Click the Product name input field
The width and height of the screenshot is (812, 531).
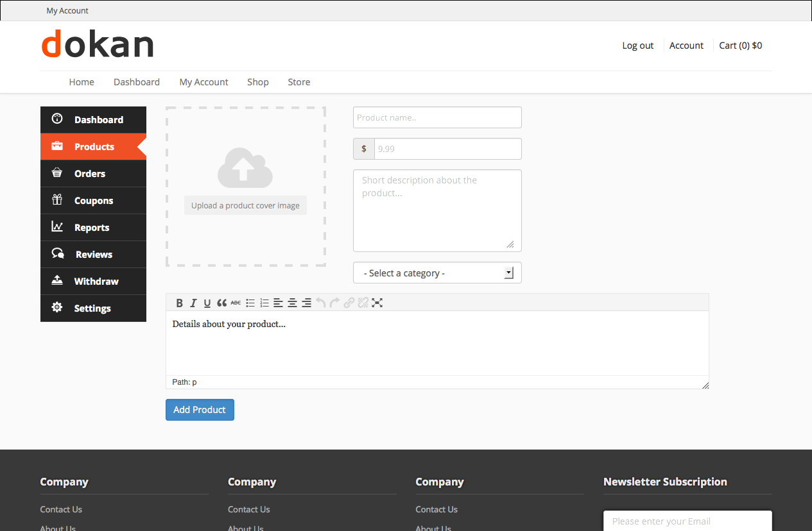coord(437,118)
